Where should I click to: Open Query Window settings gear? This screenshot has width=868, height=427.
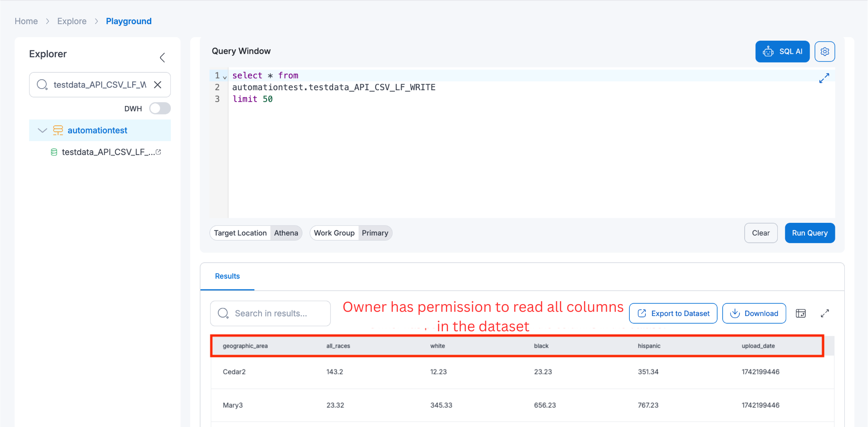(825, 51)
